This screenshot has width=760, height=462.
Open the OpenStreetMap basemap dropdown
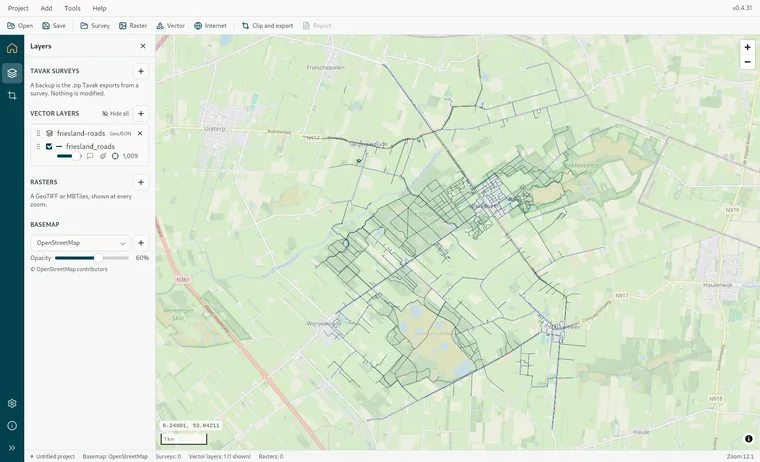[80, 243]
